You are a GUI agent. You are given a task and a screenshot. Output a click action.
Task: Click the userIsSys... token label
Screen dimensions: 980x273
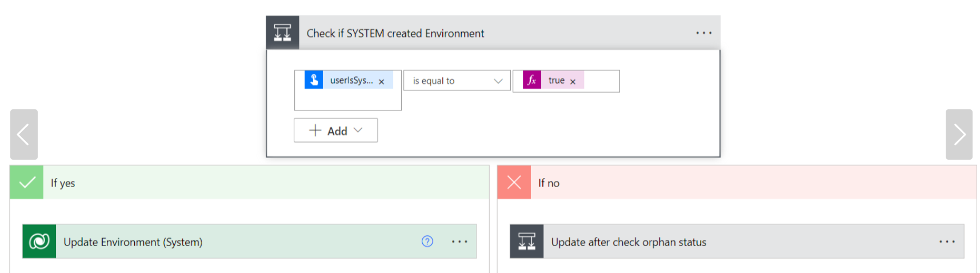click(351, 80)
